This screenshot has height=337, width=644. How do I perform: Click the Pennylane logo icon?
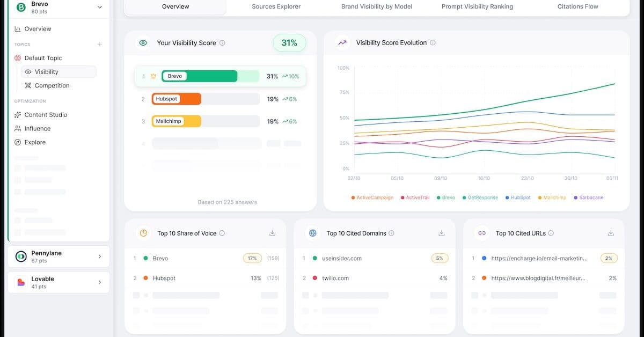(x=21, y=257)
